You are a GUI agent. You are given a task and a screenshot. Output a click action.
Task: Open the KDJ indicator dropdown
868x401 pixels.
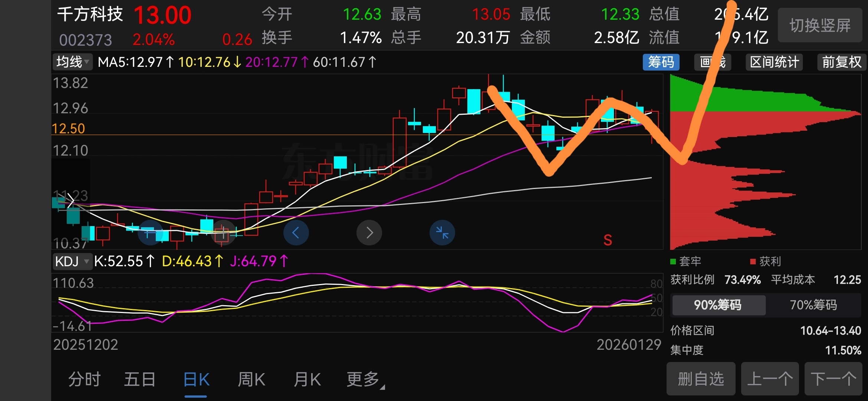72,261
